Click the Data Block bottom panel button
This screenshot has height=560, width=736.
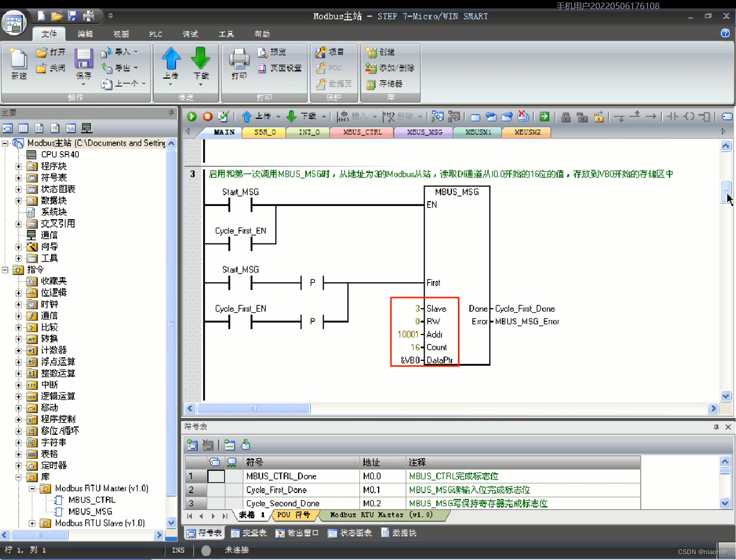coord(399,533)
